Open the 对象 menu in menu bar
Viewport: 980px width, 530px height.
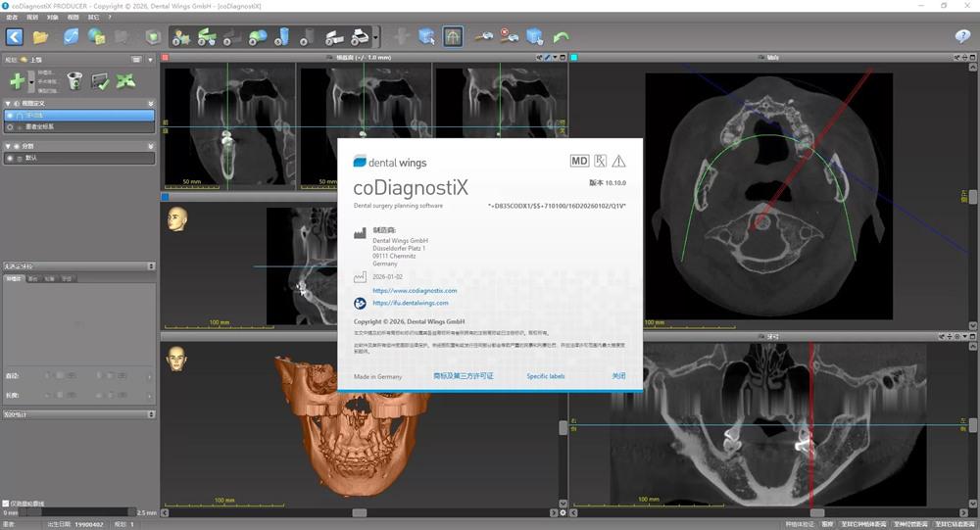click(x=53, y=18)
